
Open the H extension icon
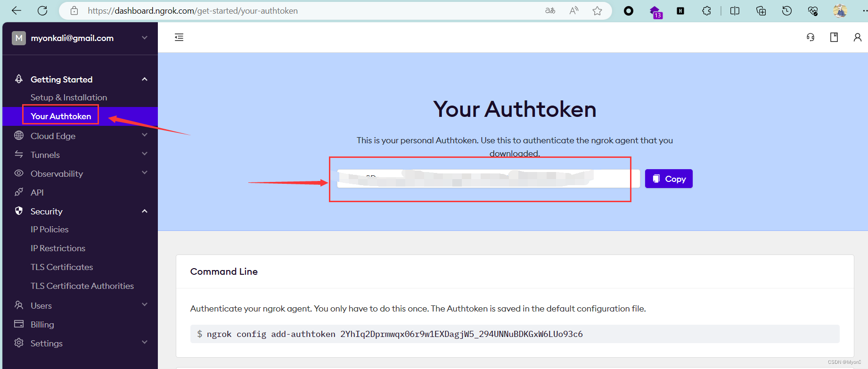pyautogui.click(x=680, y=10)
